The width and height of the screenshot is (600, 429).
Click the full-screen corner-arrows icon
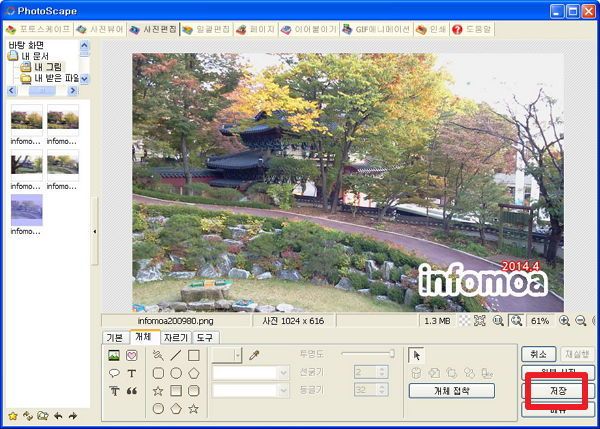(x=480, y=321)
